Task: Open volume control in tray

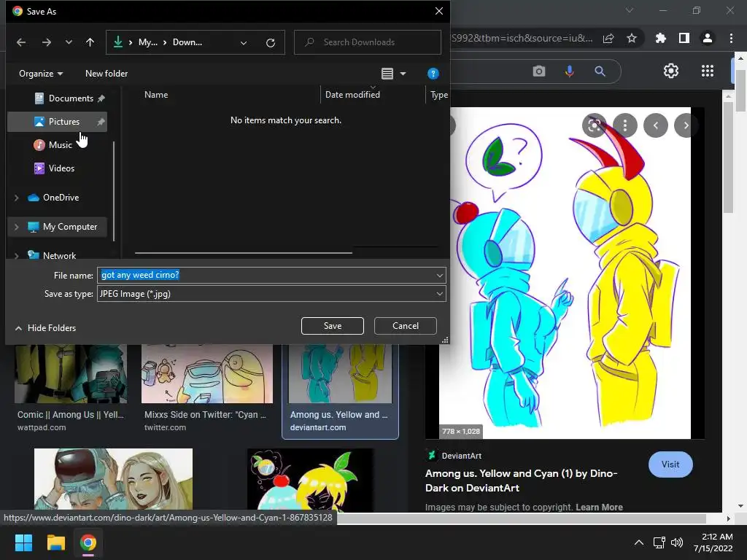Action: tap(676, 542)
